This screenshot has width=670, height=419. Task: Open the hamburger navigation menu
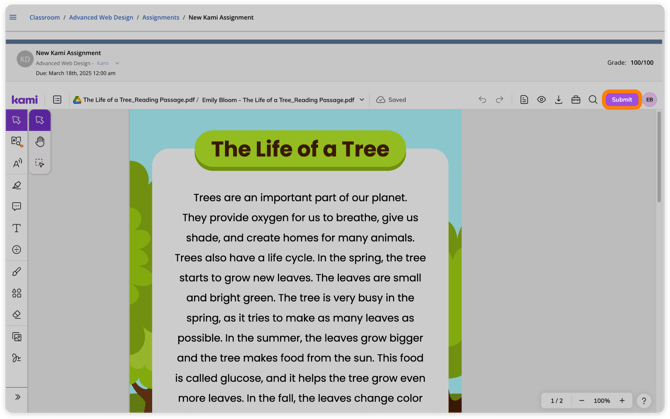click(x=13, y=18)
